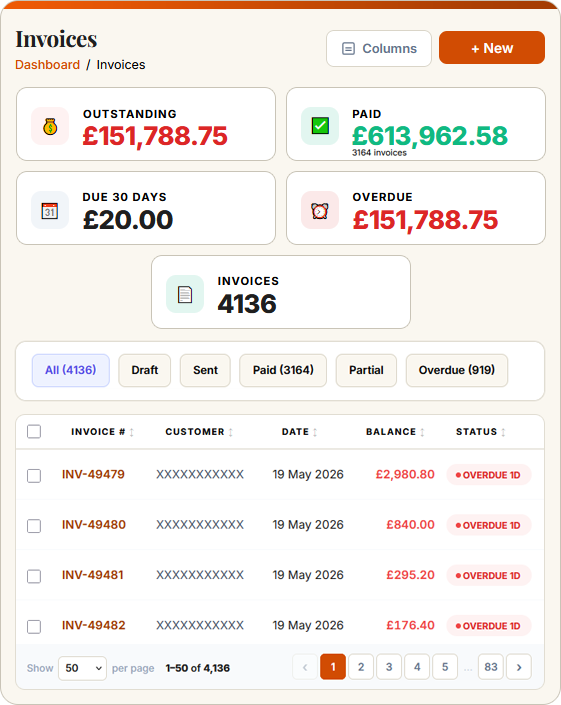This screenshot has width=561, height=705.
Task: Click the Outstanding £151,788.75 amount
Action: (x=155, y=136)
